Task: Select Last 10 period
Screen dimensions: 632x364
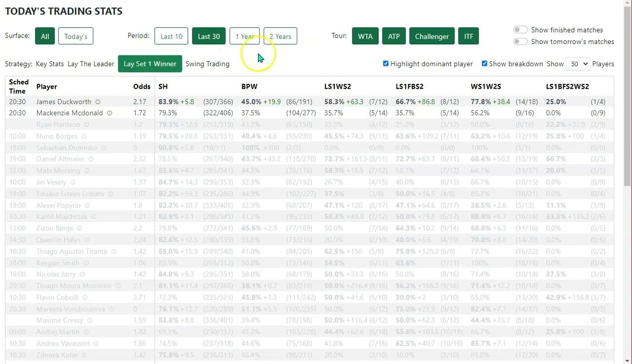Action: point(171,36)
